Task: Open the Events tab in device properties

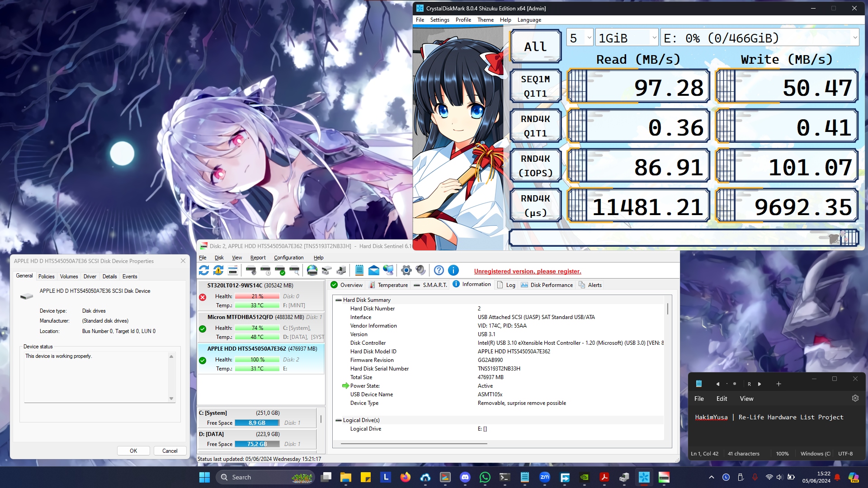Action: click(130, 277)
